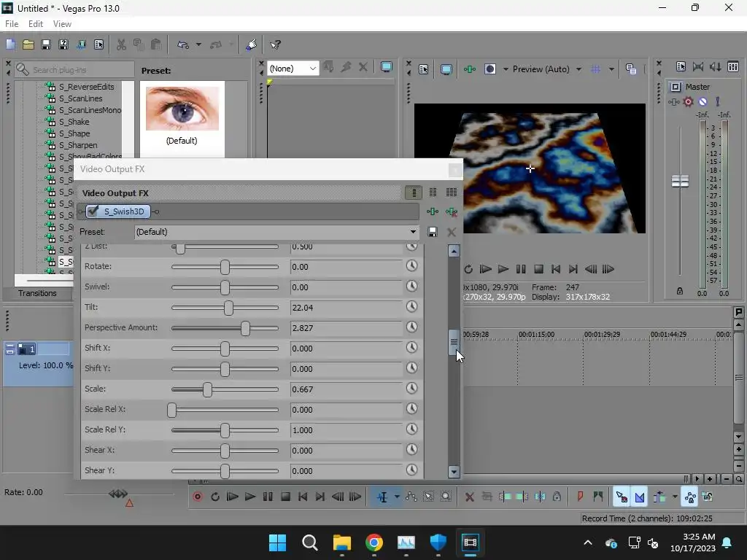Remove selected plug-in icon in FX window
747x560 pixels.
coord(451,211)
